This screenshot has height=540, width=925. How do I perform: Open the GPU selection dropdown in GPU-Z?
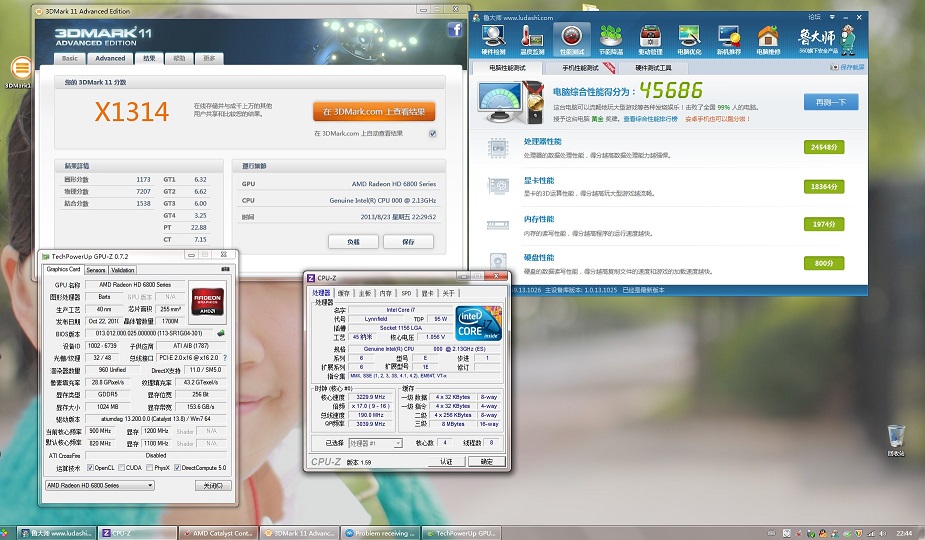click(x=100, y=485)
